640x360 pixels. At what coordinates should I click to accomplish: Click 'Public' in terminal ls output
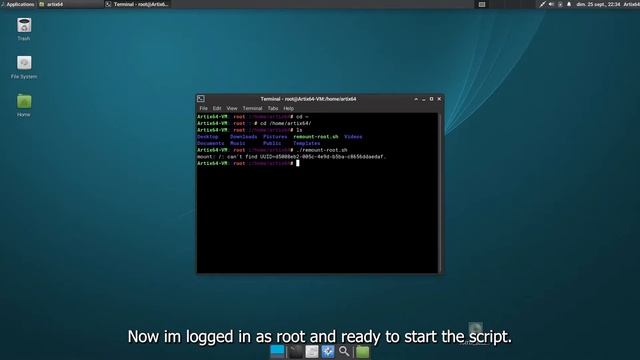point(272,143)
